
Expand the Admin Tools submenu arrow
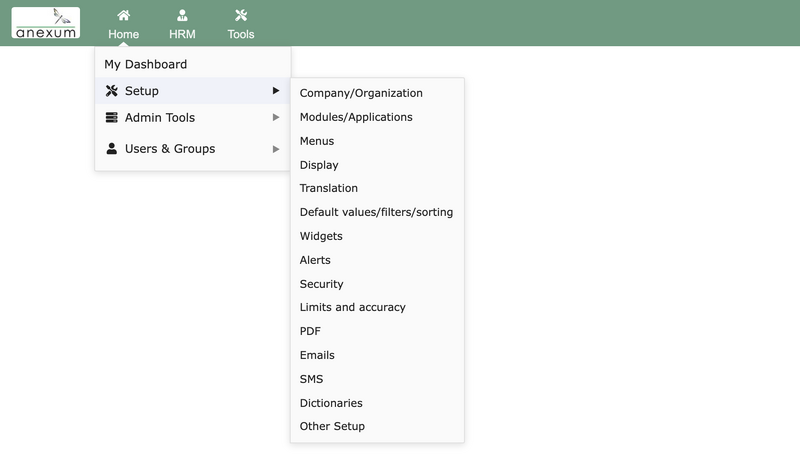(276, 117)
